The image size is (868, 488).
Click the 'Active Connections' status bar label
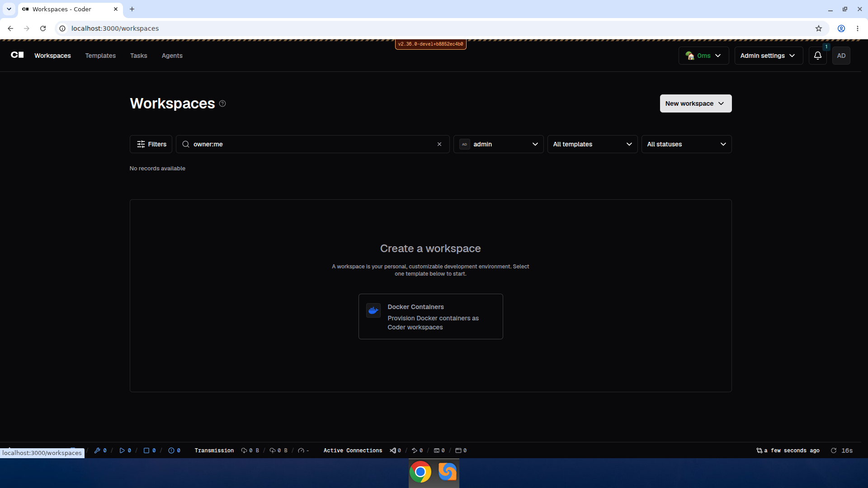tap(353, 450)
